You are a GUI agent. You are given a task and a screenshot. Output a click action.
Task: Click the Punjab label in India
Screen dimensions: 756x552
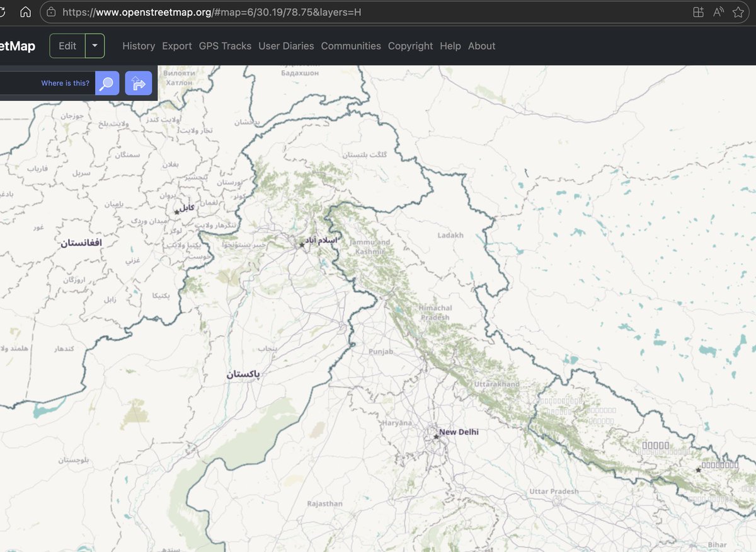click(x=381, y=351)
